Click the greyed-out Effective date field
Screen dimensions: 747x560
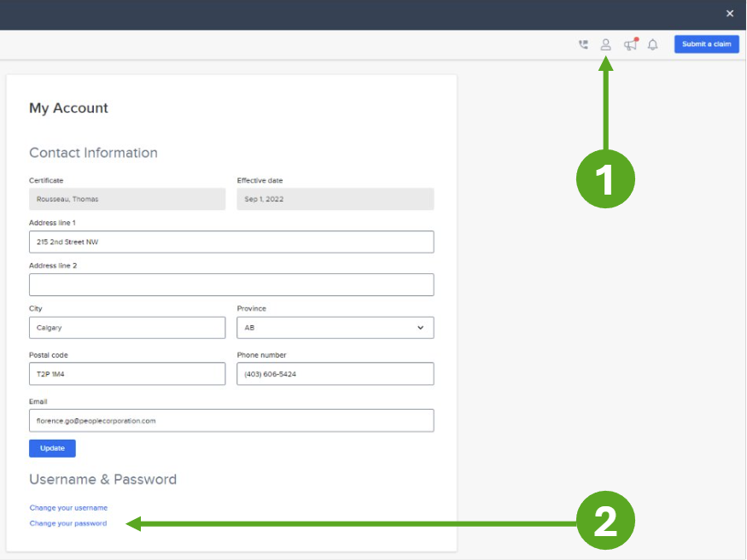click(x=335, y=199)
